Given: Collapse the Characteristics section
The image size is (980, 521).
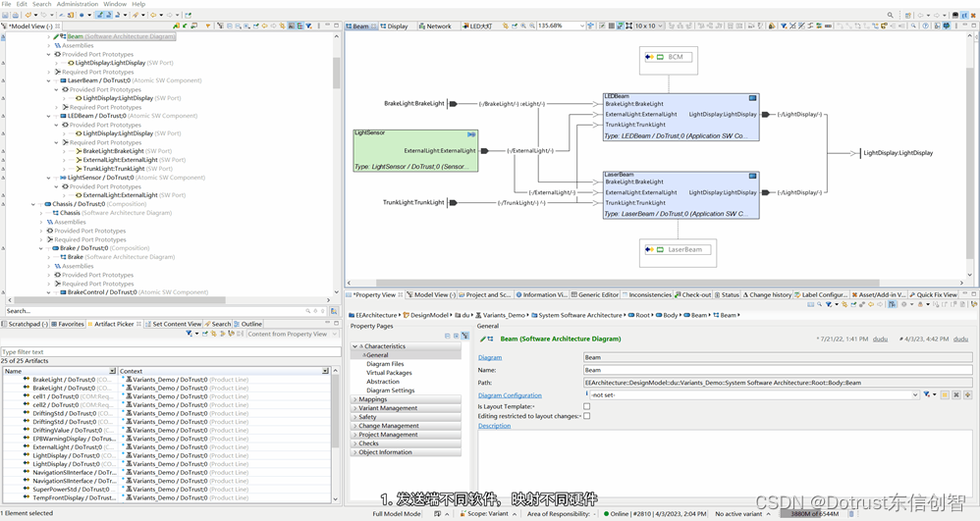Looking at the screenshot, I should [x=355, y=346].
